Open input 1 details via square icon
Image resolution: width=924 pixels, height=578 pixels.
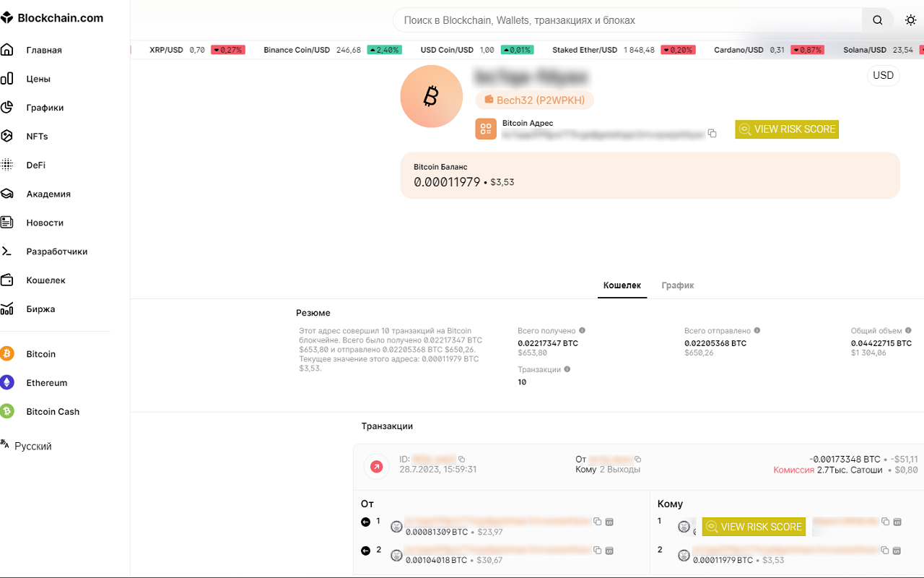point(609,522)
